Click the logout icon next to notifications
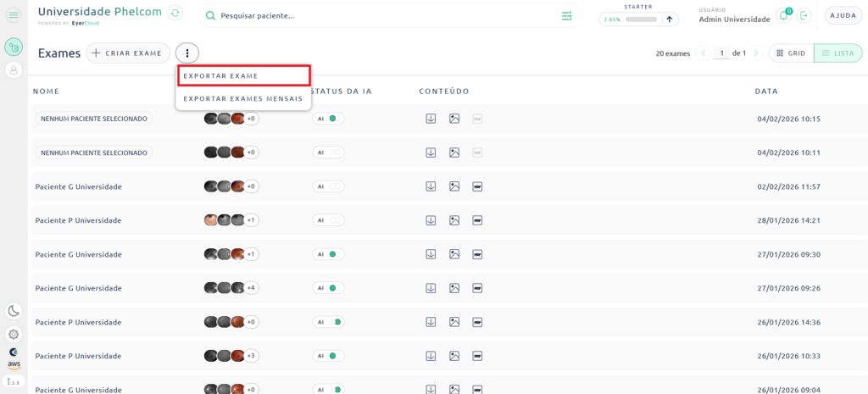This screenshot has height=394, width=868. [x=804, y=16]
